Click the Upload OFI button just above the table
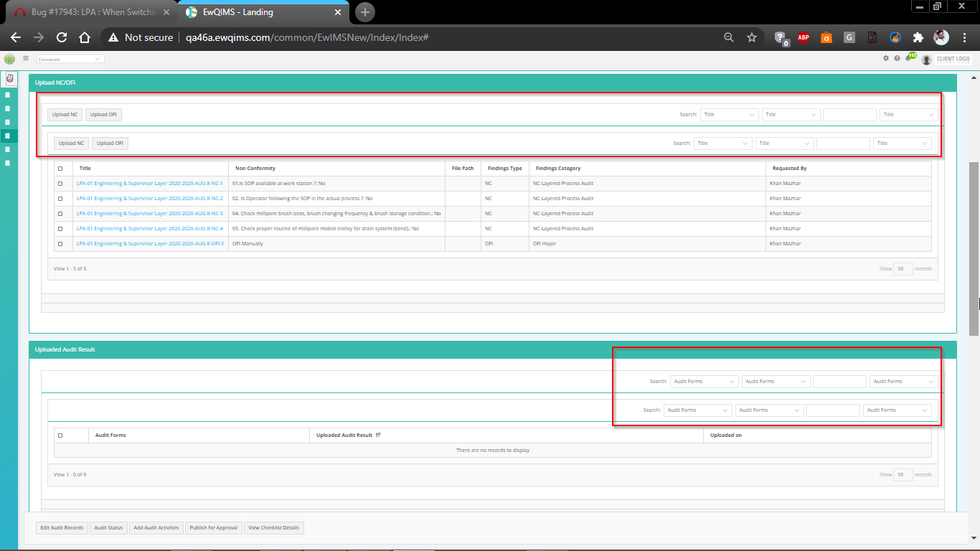Viewport: 980px width, 551px height. click(x=110, y=143)
